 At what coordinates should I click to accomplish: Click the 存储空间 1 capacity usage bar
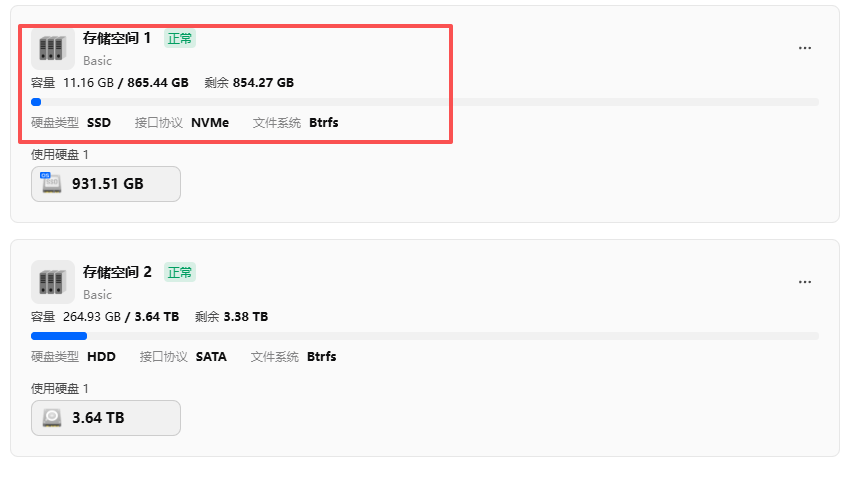coord(424,102)
